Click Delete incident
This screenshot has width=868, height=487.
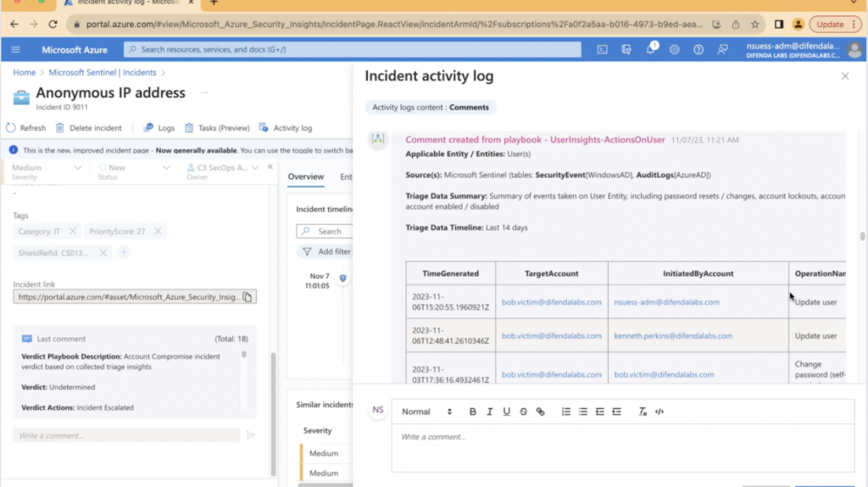pos(88,128)
